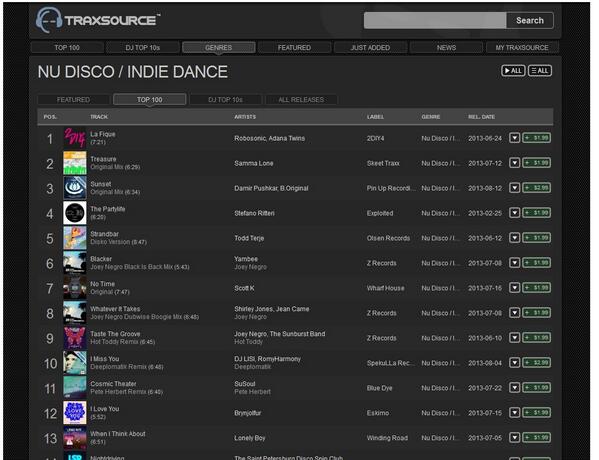Image resolution: width=599 pixels, height=460 pixels.
Task: Open artist Todd Terje link
Action: pos(249,238)
